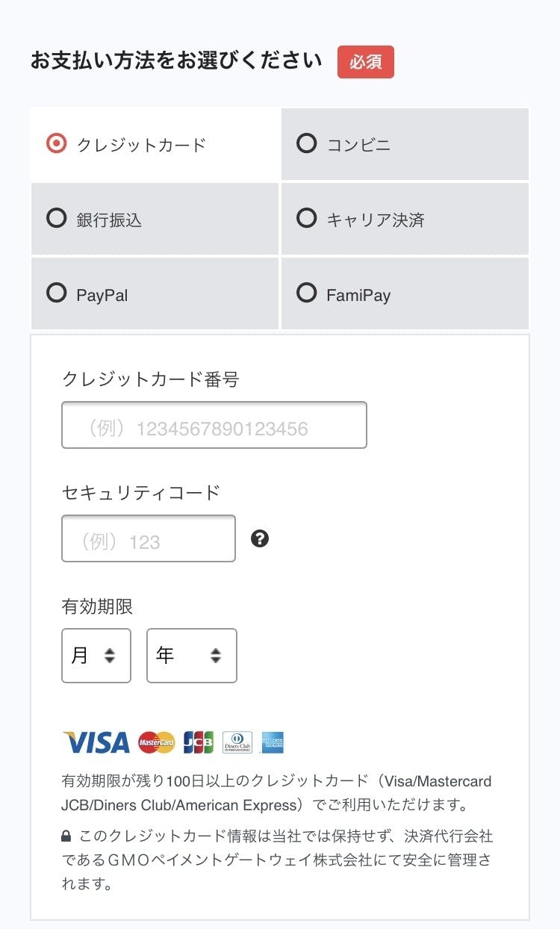Viewport: 560px width, 929px height.
Task: Click into the セキュリティコード input field
Action: pyautogui.click(x=149, y=538)
